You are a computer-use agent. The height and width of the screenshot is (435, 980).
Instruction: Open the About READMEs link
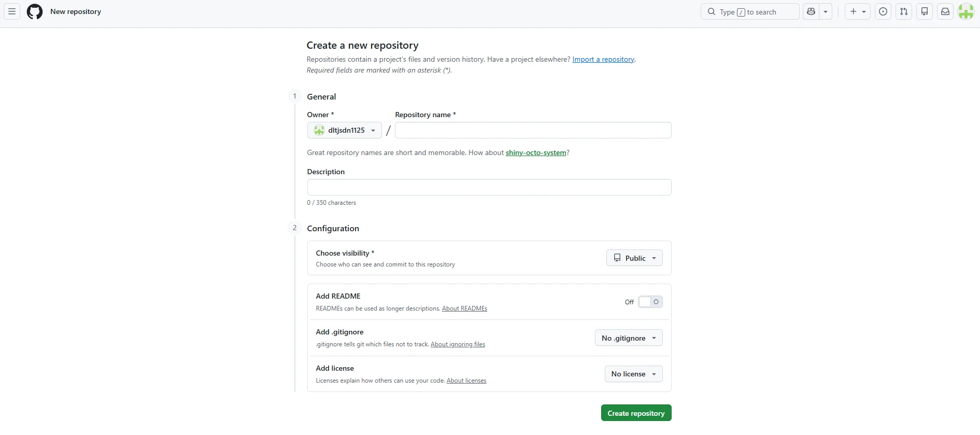coord(464,308)
